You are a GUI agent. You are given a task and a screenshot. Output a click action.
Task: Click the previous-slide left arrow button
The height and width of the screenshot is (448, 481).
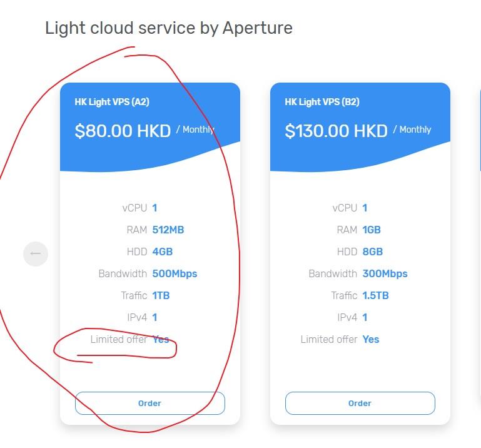coord(36,253)
